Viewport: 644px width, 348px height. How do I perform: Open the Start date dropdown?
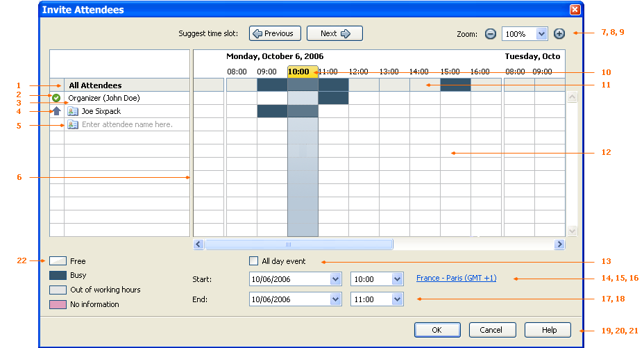[336, 279]
